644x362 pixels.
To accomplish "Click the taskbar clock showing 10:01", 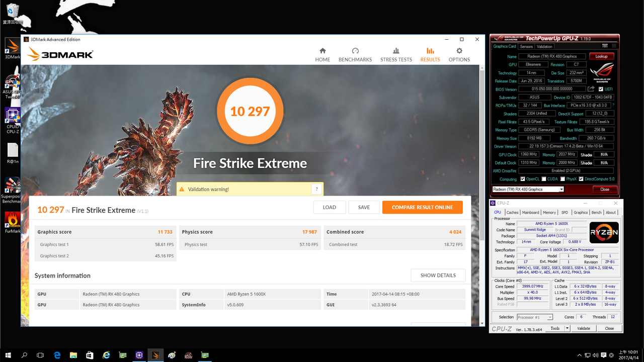I will pyautogui.click(x=628, y=355).
